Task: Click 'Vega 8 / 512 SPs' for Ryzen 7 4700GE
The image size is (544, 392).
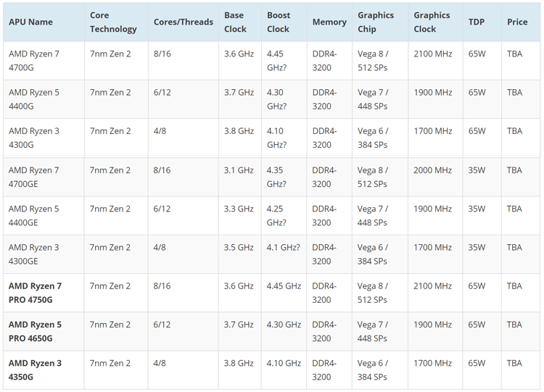Action: (x=373, y=177)
